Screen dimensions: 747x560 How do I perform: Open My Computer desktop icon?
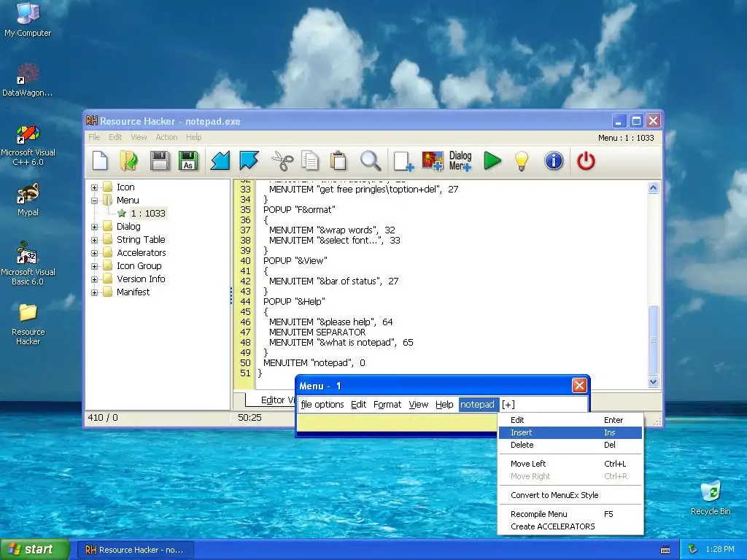coord(28,19)
